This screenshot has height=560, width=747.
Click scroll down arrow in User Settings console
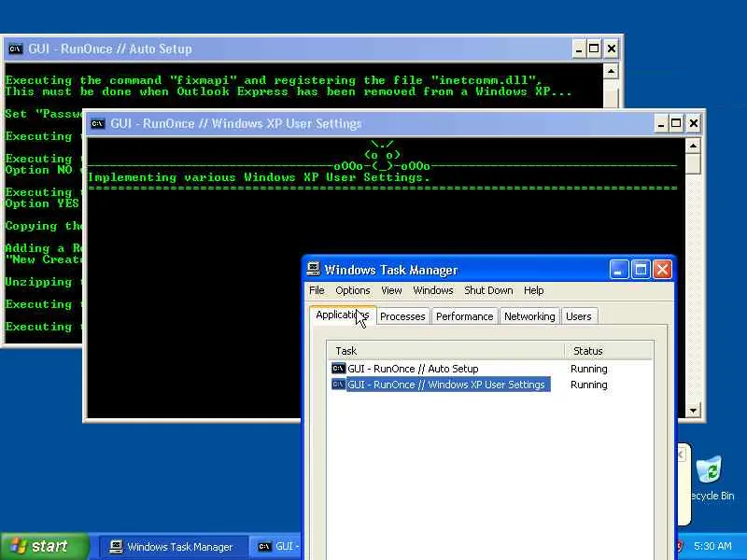pyautogui.click(x=693, y=410)
